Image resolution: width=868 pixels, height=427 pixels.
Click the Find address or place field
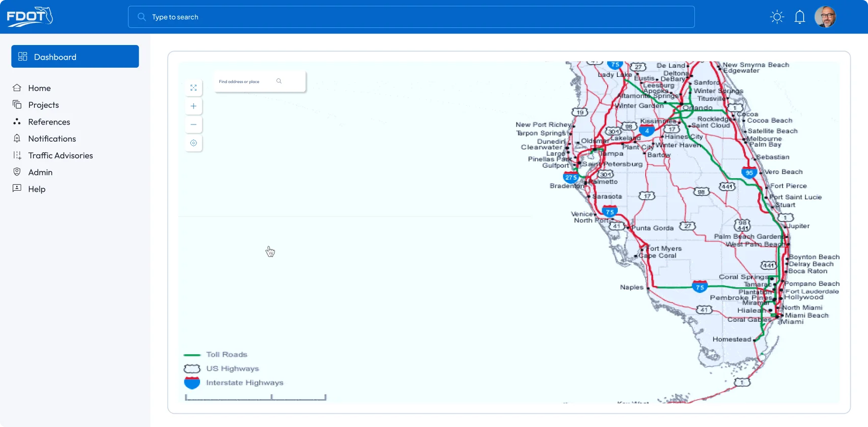(243, 81)
